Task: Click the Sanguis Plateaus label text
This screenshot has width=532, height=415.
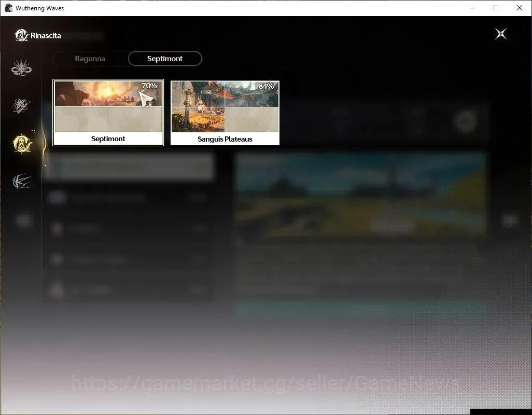Action: pos(225,139)
